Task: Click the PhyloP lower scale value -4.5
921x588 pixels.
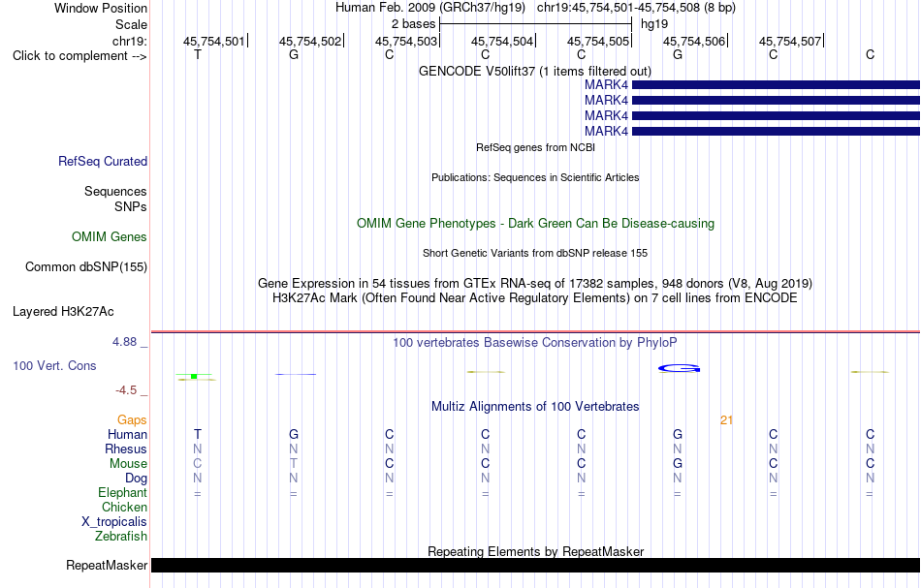Action: click(126, 390)
